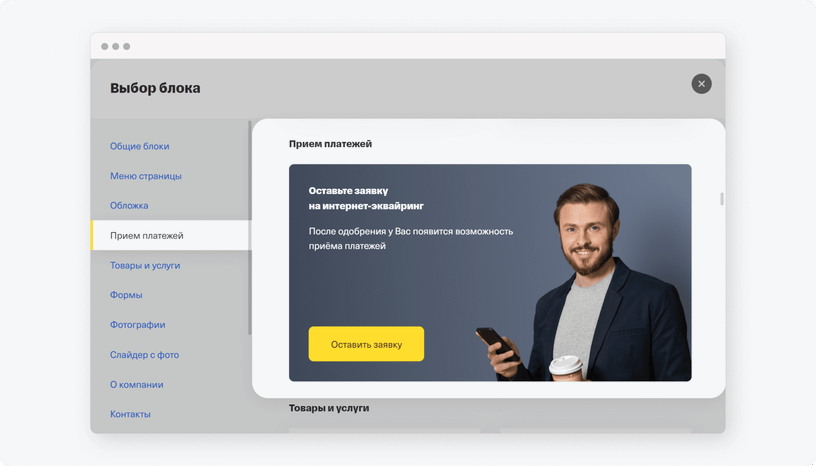
Task: Click the Оставьте заявку на интернет-эквайринг headline
Action: point(366,198)
